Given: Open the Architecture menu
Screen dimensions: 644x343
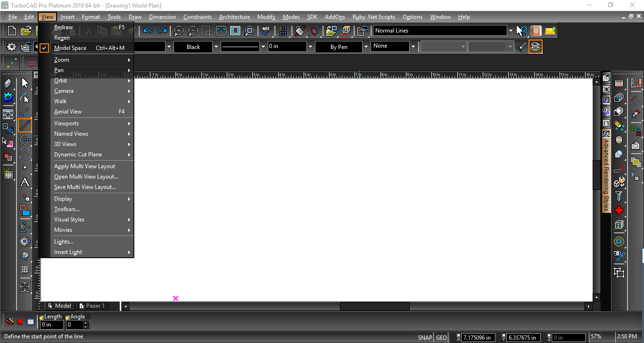Looking at the screenshot, I should click(234, 17).
